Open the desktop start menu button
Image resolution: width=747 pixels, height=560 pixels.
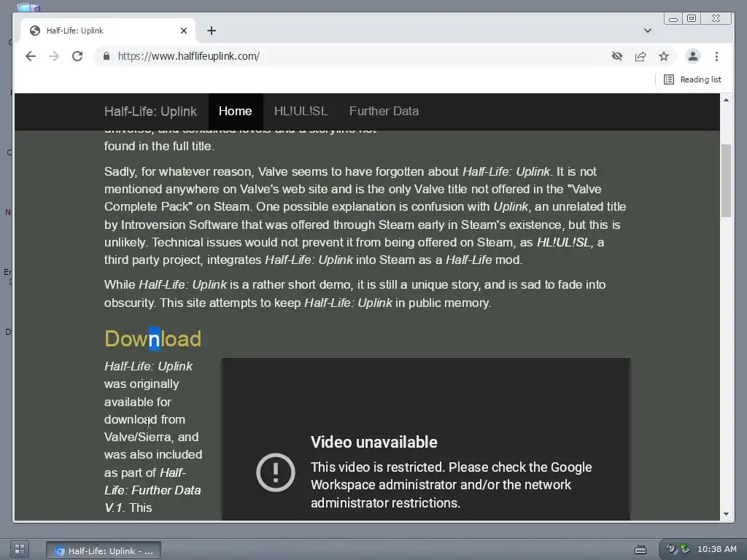[x=20, y=549]
